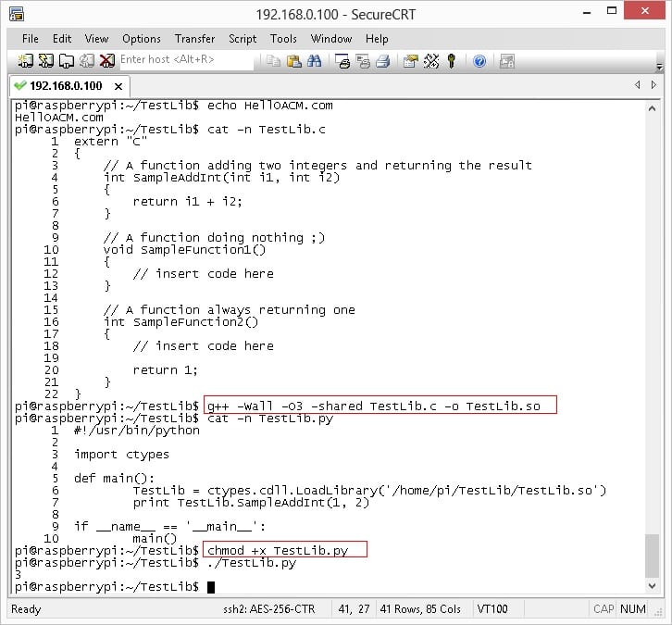Click the key icon for public key tools
672x625 pixels.
[x=452, y=61]
